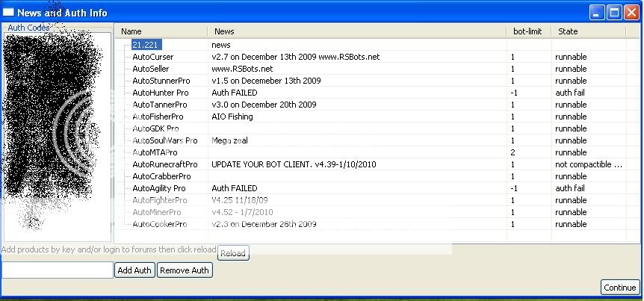The image size is (644, 301).
Task: Choose the AutoHunter Pro entry
Action: [x=160, y=93]
